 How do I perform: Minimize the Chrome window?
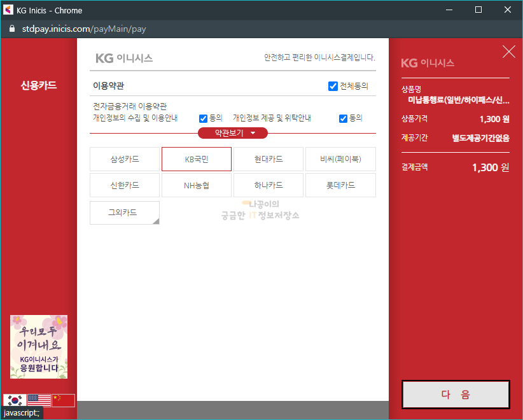449,10
